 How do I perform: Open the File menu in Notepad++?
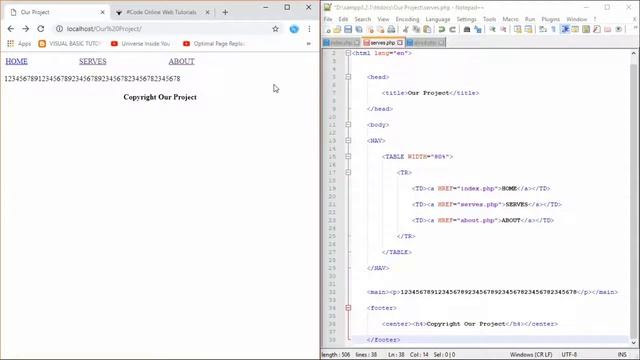pyautogui.click(x=328, y=19)
